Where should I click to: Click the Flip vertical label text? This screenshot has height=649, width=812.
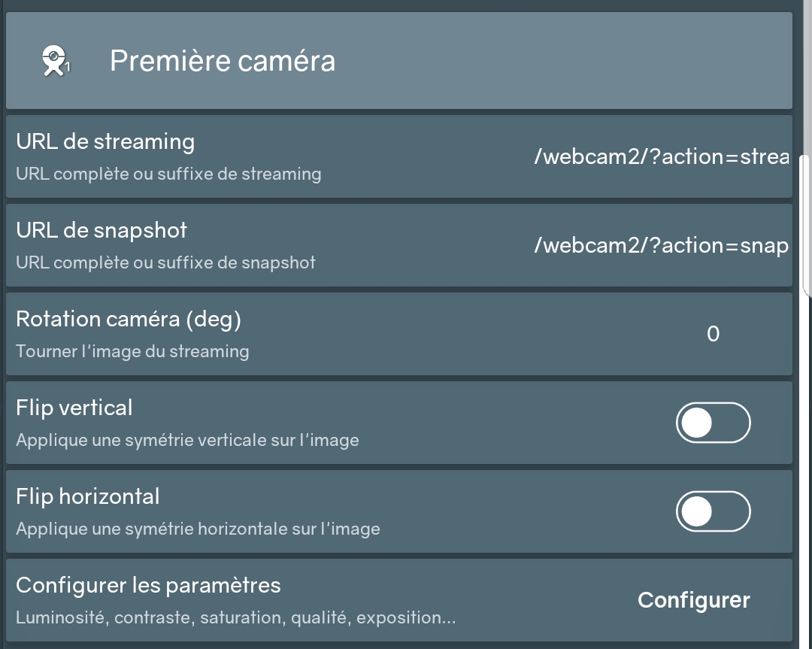pos(74,408)
